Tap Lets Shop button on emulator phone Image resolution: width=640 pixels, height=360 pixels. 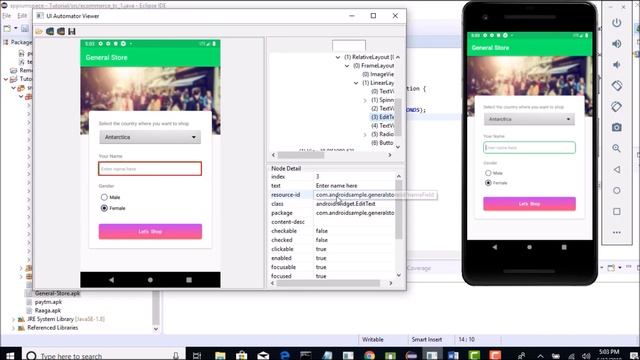pyautogui.click(x=529, y=204)
